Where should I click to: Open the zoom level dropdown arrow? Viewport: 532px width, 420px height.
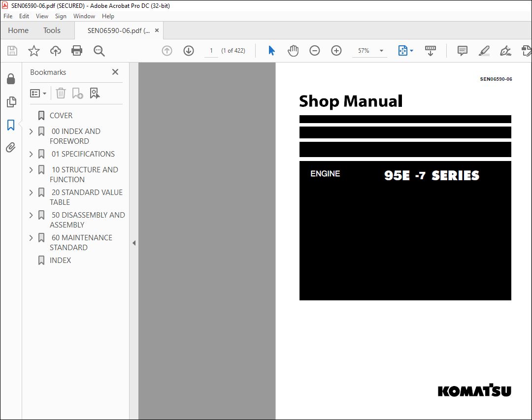381,51
